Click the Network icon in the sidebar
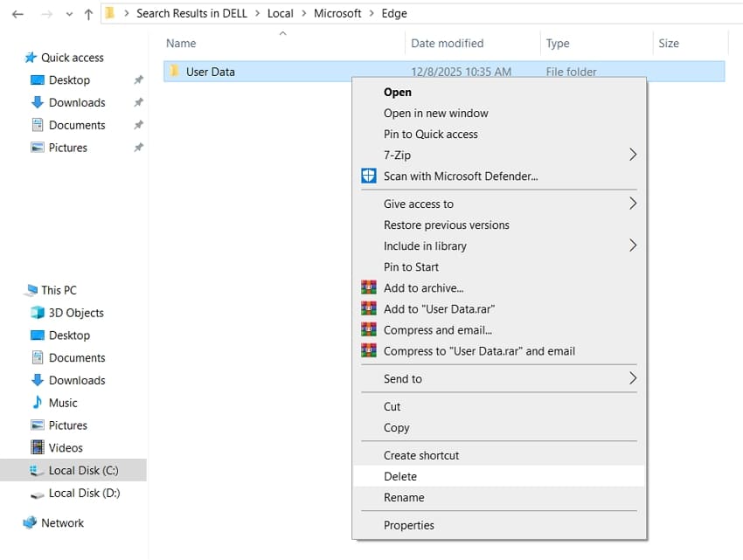Screen dimensions: 743x560 [30, 522]
